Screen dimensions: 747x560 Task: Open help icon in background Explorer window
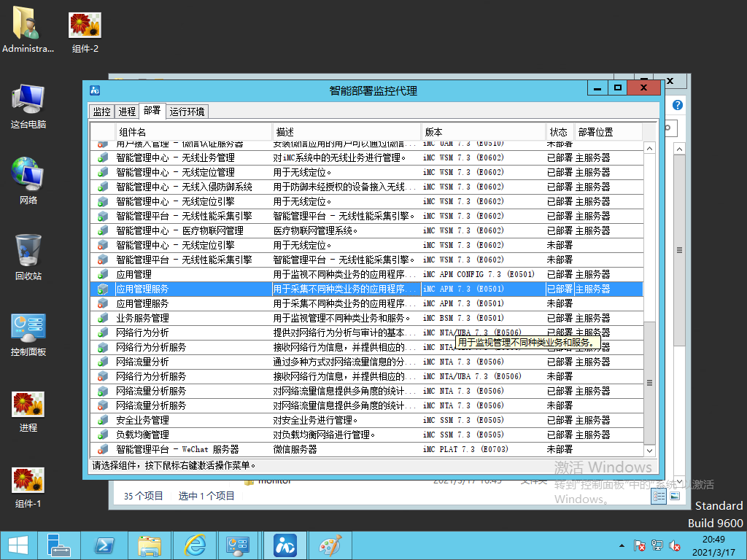[x=678, y=105]
